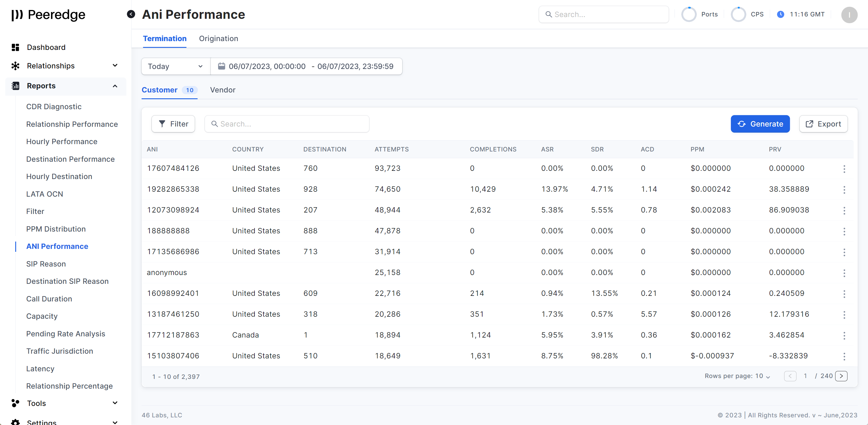Expand the Relationships sidebar section

(115, 65)
